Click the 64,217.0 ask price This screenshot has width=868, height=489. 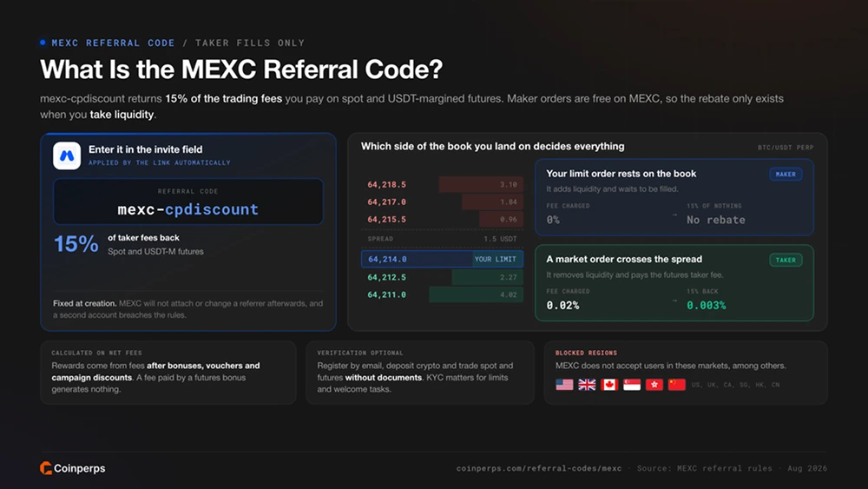386,202
